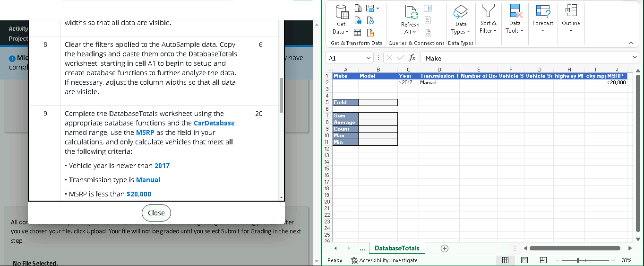The image size is (644, 266).
Task: Select the cell containing Manual
Action: (x=439, y=82)
